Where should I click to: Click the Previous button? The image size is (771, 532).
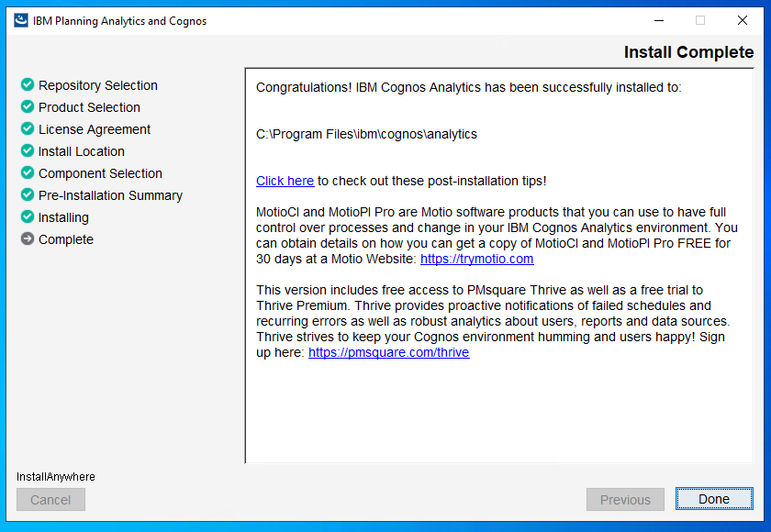(625, 500)
